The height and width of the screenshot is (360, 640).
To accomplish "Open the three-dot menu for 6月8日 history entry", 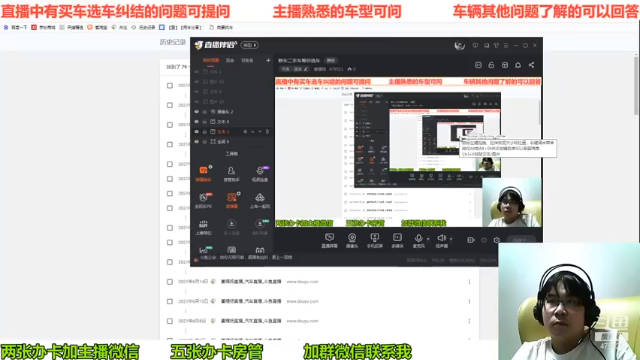I will [469, 321].
